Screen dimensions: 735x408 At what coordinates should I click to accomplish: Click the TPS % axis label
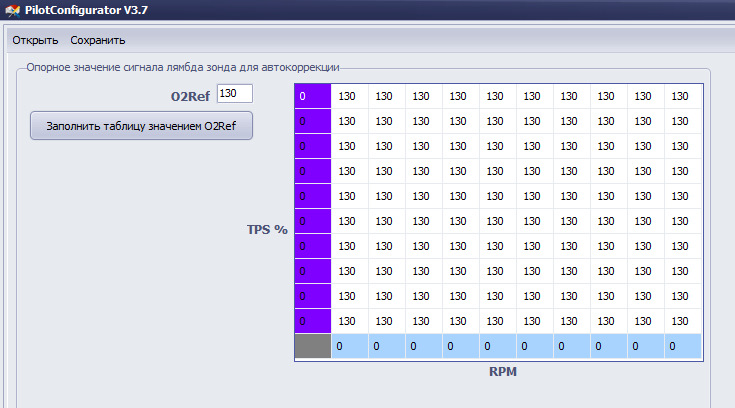tap(267, 229)
